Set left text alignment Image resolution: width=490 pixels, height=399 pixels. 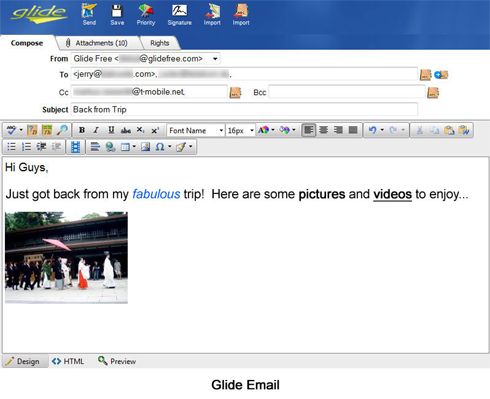tap(309, 130)
